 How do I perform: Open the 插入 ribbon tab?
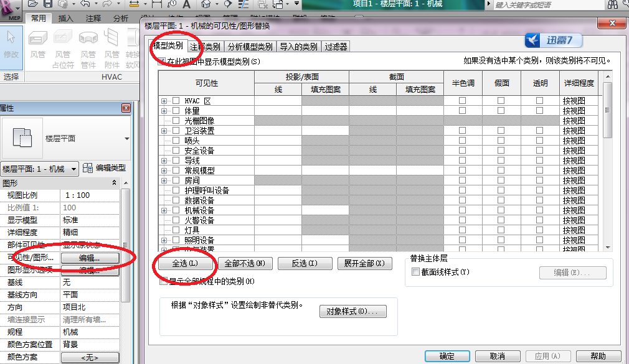point(66,19)
